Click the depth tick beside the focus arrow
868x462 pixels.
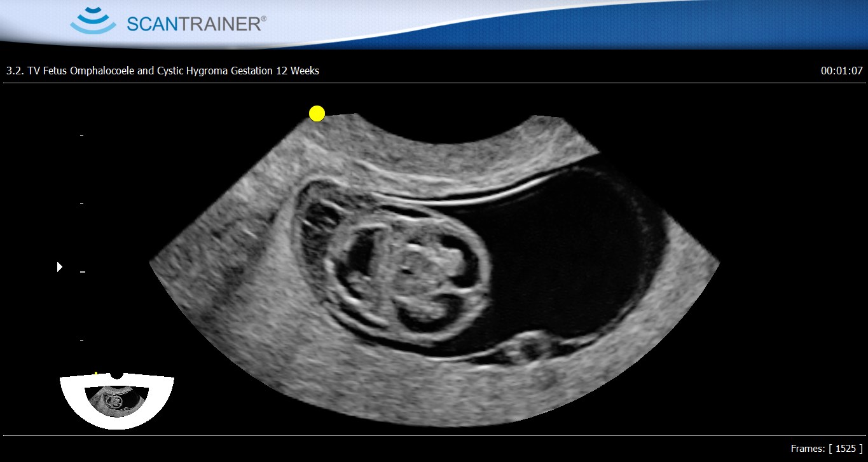81,272
